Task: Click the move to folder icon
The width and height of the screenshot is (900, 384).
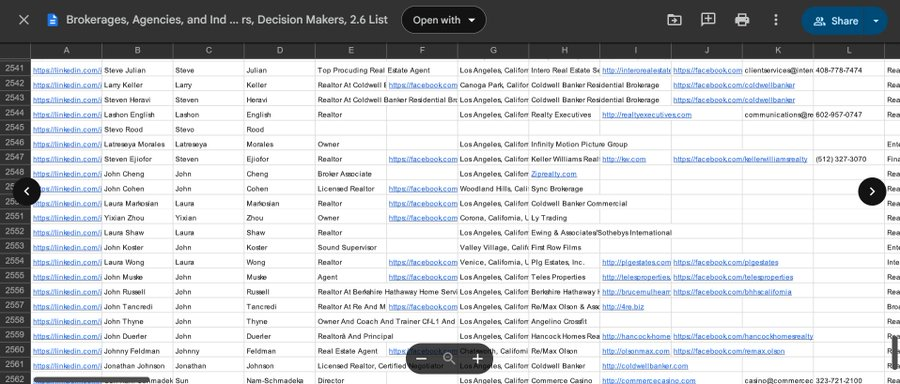Action: pos(674,20)
